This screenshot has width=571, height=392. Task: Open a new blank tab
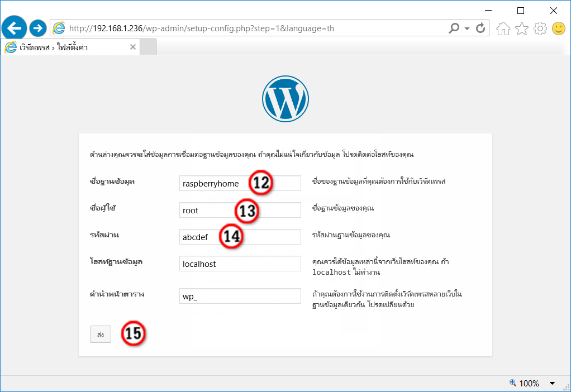point(148,47)
